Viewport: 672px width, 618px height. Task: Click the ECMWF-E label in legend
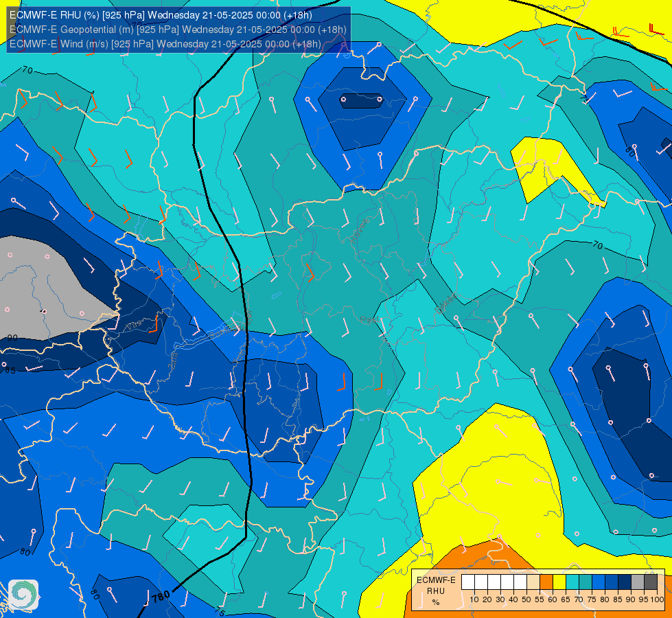(437, 580)
